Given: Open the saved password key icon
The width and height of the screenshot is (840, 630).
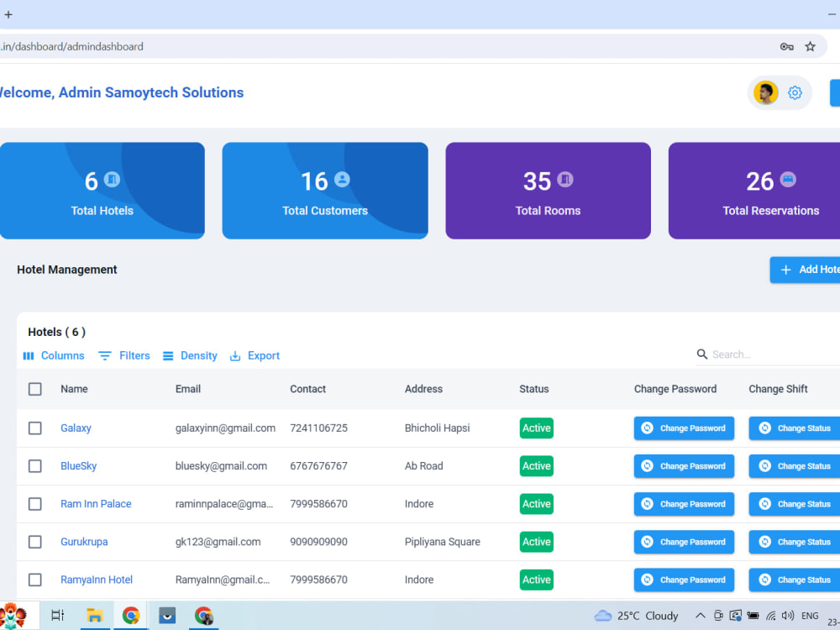Looking at the screenshot, I should (x=786, y=46).
